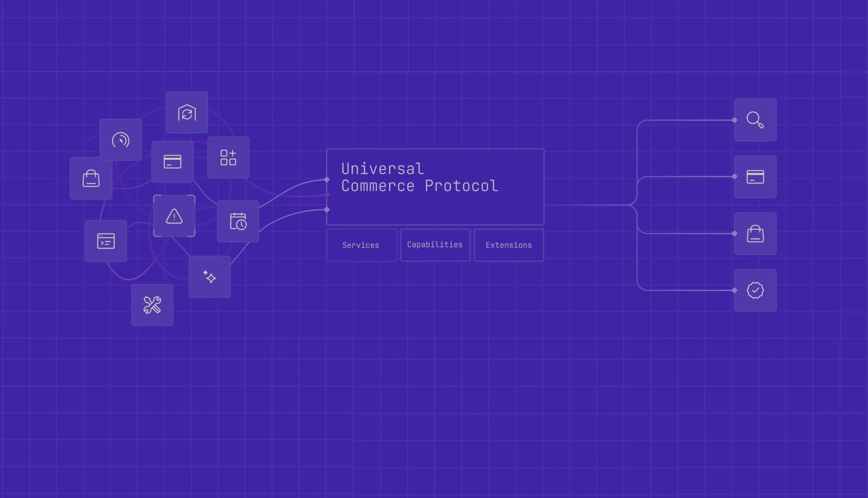The height and width of the screenshot is (498, 868).
Task: Click the left cluster shopping bag icon
Action: click(x=91, y=178)
